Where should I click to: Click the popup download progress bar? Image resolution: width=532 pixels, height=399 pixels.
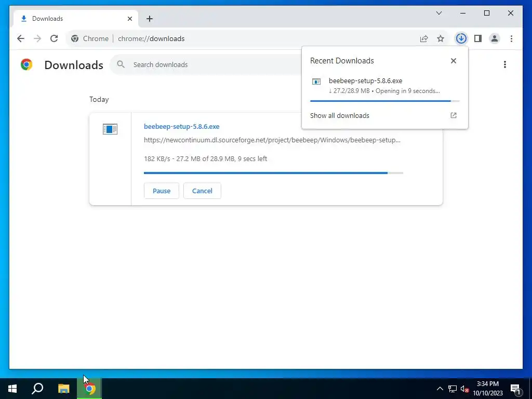pos(385,101)
